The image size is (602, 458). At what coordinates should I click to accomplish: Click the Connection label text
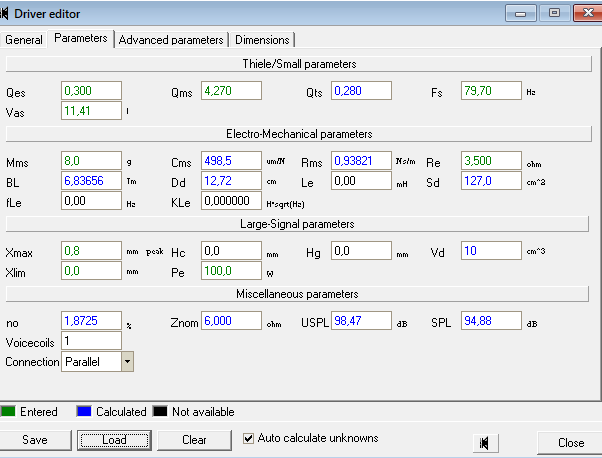32,362
